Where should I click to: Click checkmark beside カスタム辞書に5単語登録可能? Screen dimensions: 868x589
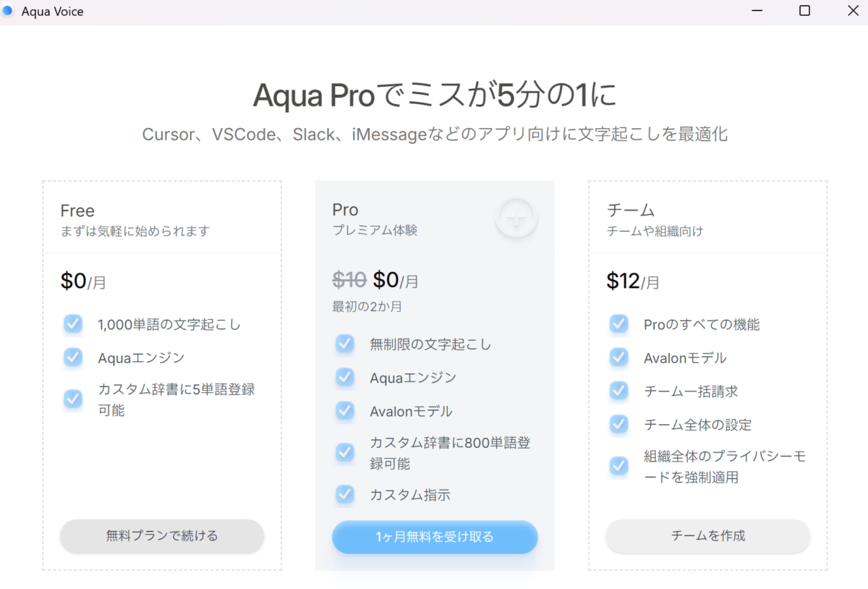tap(73, 399)
